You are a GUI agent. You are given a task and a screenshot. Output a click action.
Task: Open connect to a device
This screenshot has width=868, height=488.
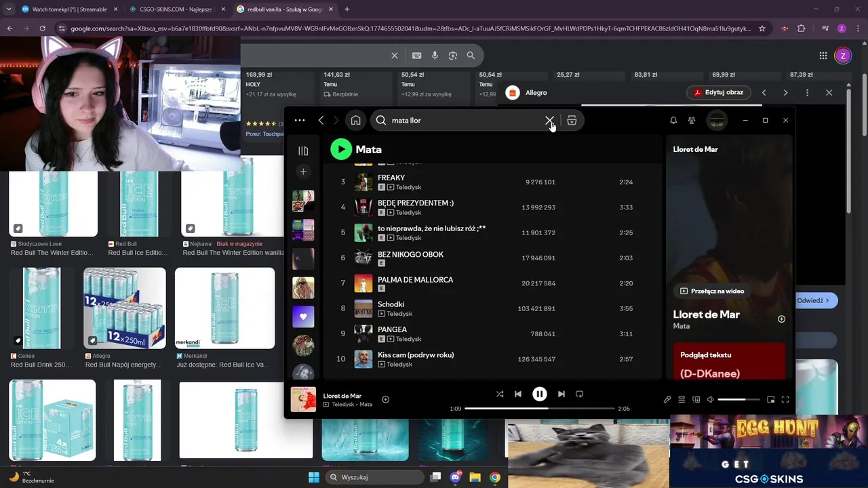(x=696, y=400)
